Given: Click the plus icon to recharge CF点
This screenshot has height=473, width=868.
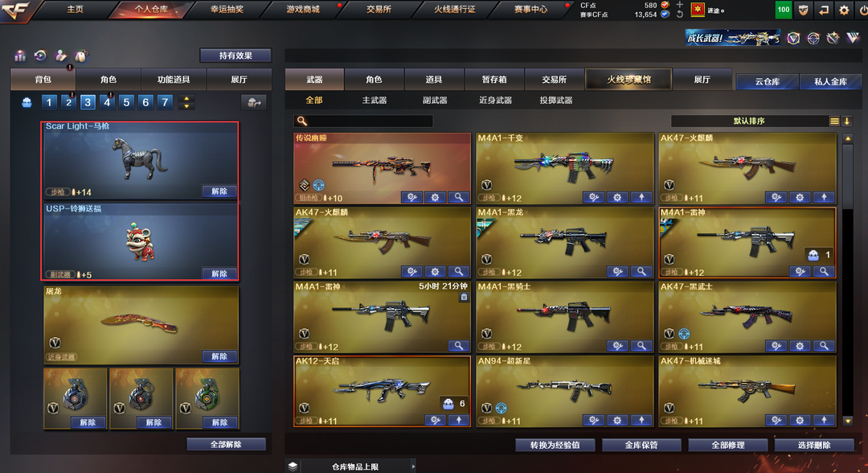Looking at the screenshot, I should click(679, 5).
